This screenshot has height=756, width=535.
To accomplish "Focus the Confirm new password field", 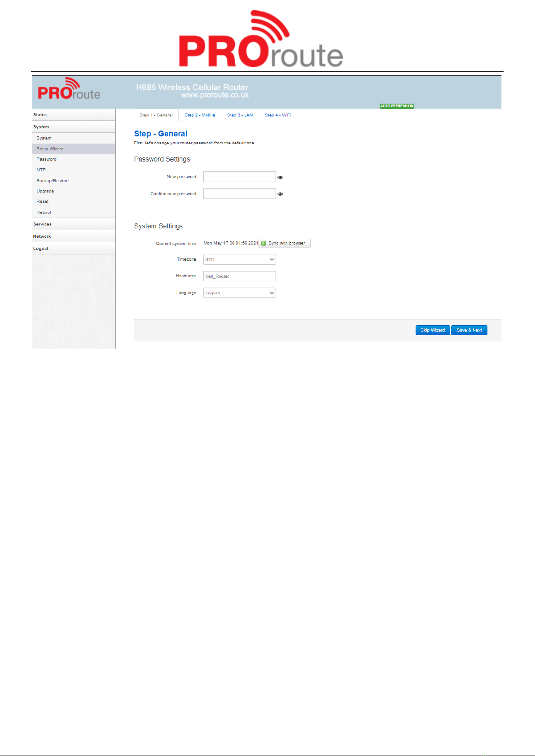I will tap(240, 194).
